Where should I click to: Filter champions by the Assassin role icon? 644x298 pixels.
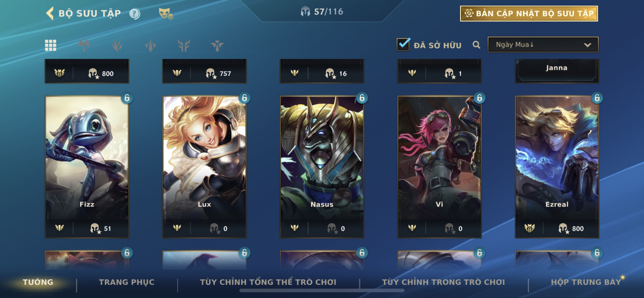point(117,45)
